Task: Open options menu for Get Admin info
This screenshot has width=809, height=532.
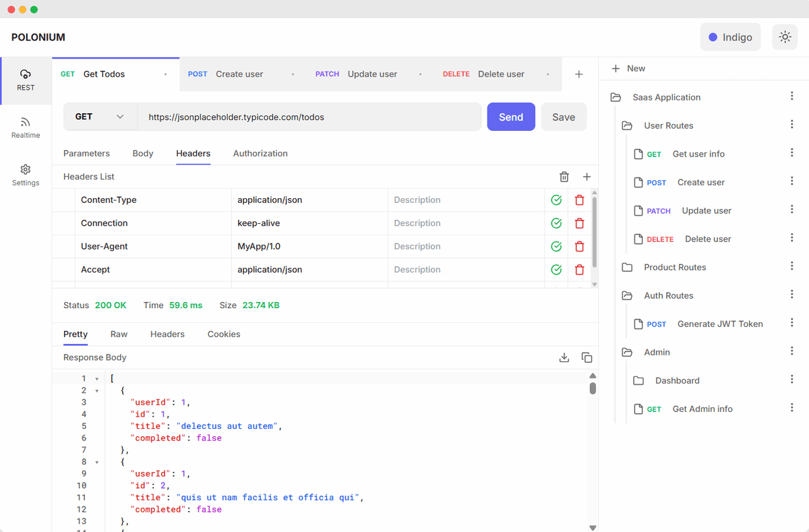Action: pyautogui.click(x=791, y=408)
